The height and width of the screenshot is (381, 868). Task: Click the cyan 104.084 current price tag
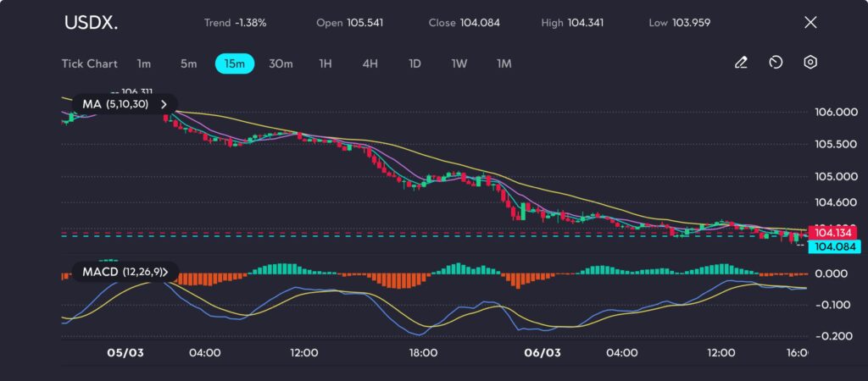tap(831, 246)
